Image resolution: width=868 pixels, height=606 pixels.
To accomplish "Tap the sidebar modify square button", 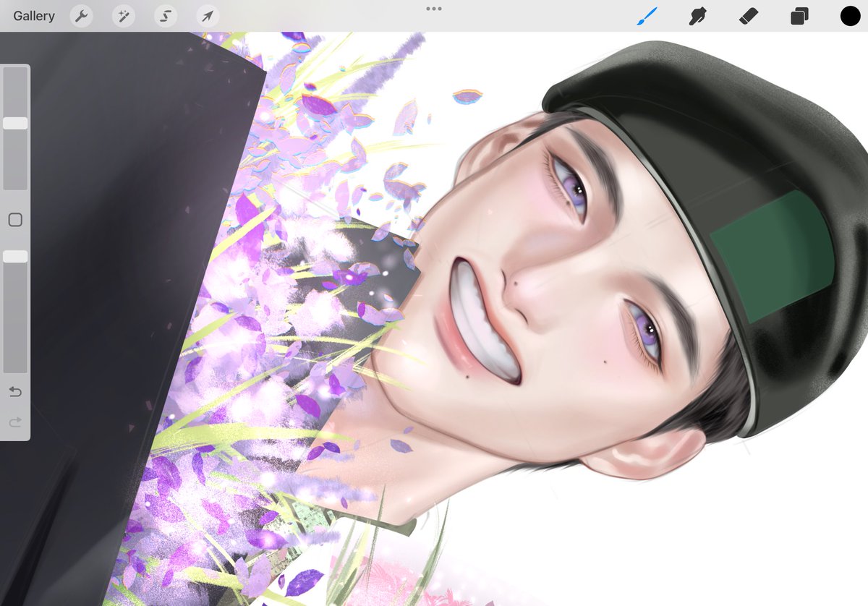I will click(x=15, y=220).
